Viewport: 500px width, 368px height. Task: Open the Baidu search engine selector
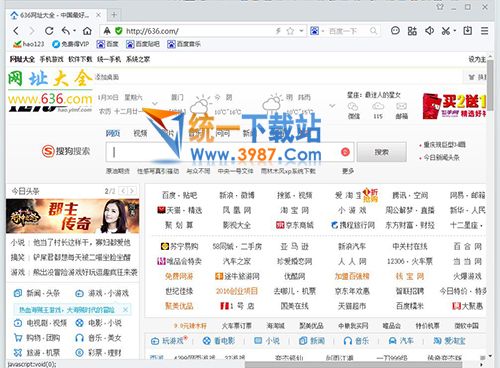317,31
